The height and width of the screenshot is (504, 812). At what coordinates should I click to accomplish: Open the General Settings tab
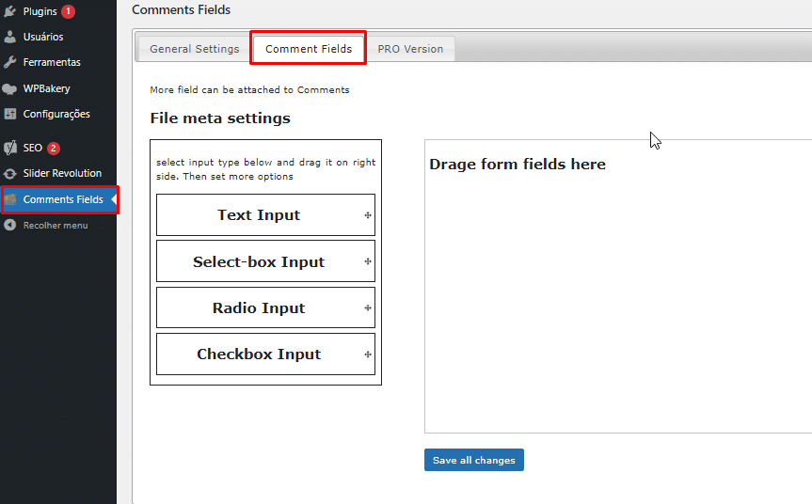tap(194, 49)
